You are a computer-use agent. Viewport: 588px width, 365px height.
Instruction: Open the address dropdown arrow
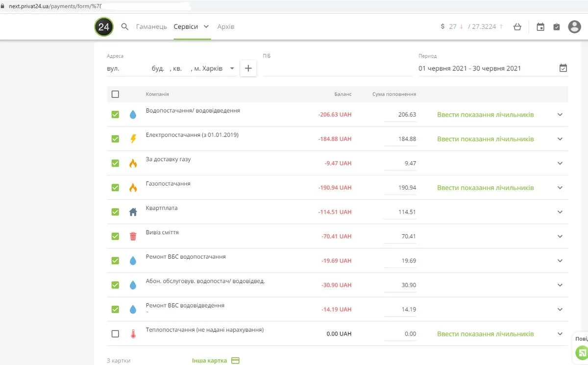(x=232, y=69)
